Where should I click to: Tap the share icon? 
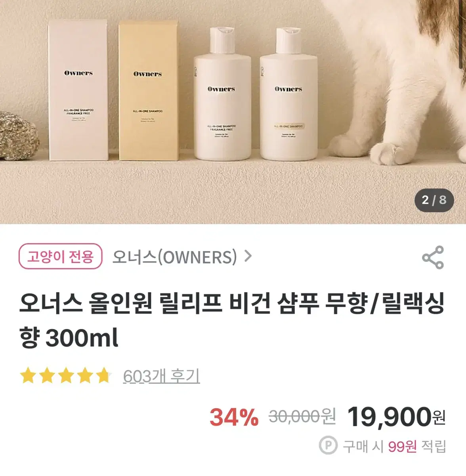coord(433,257)
